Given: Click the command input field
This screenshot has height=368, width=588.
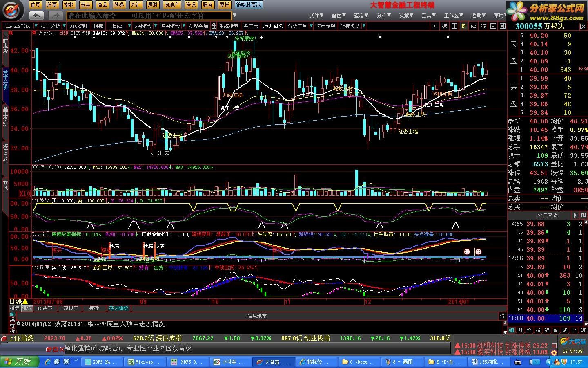Looking at the screenshot, I should click(149, 16).
